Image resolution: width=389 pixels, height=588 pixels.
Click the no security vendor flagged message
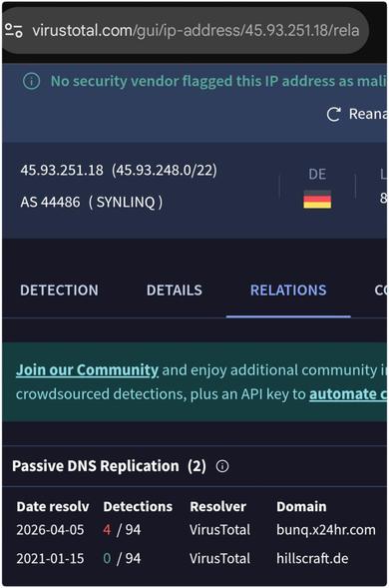(x=218, y=81)
